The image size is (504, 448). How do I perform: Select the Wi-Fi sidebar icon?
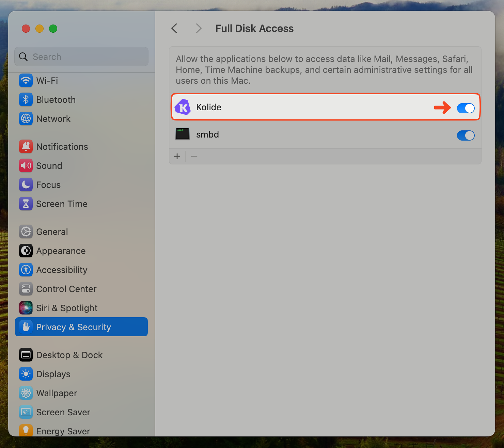click(26, 80)
